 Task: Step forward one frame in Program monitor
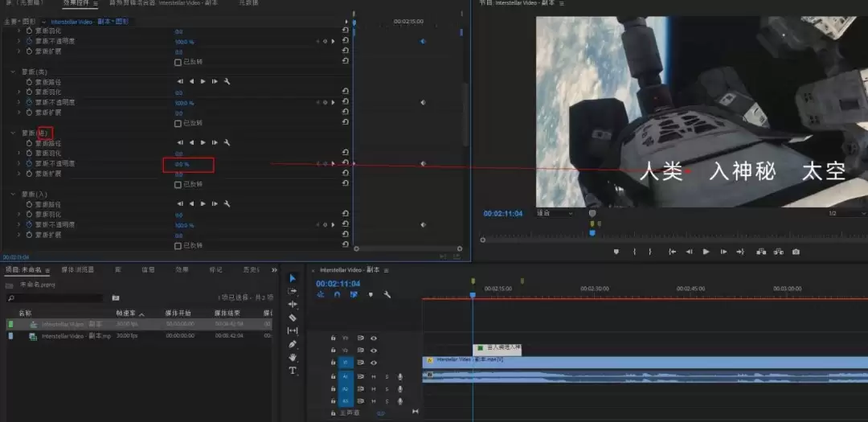[x=723, y=252]
